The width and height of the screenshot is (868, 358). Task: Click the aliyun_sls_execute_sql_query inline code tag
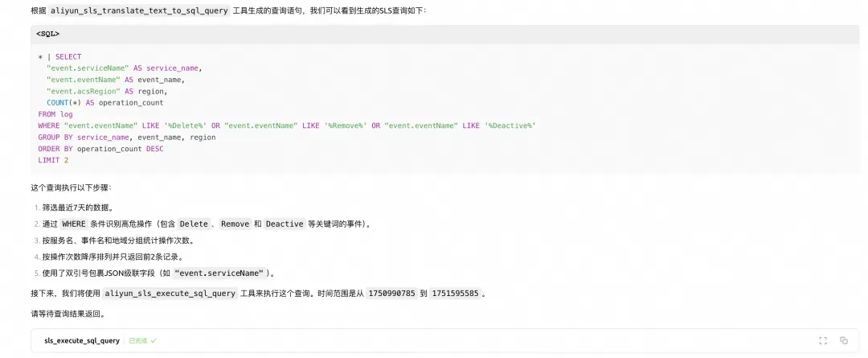click(x=170, y=294)
